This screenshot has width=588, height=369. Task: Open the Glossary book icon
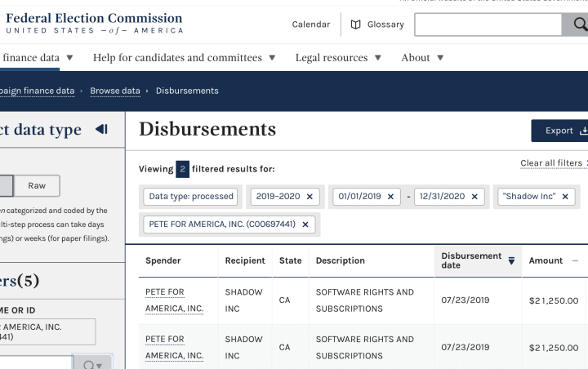(355, 24)
